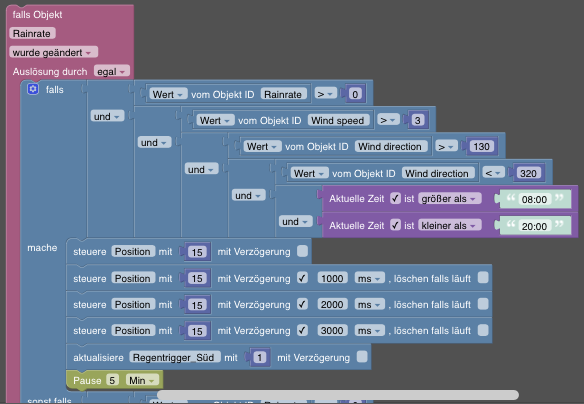Toggle checkbox on 'größer als' time block
The width and height of the screenshot is (584, 404).
coord(395,198)
